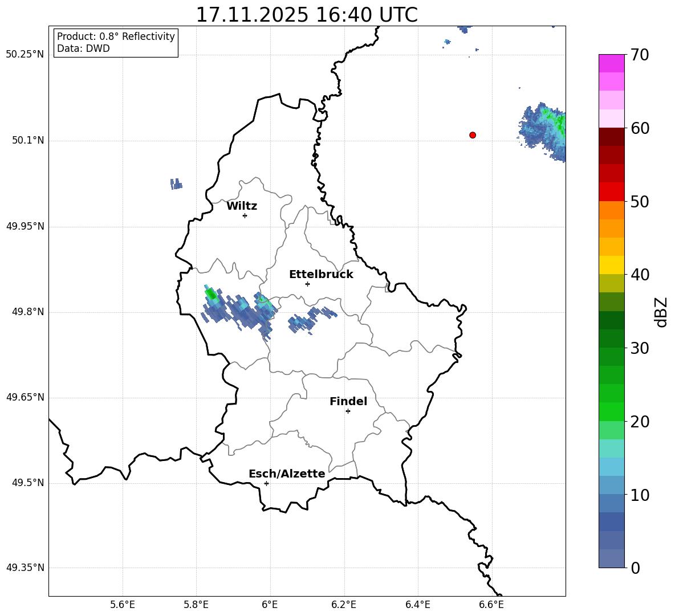This screenshot has height=616, width=675.
Task: Click the 5.6°E longitude label
Action: point(123,605)
